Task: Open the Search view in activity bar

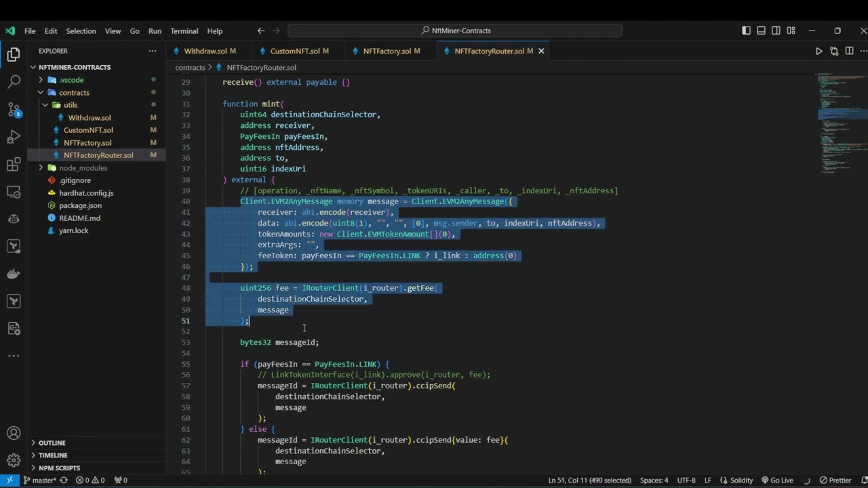Action: click(14, 82)
